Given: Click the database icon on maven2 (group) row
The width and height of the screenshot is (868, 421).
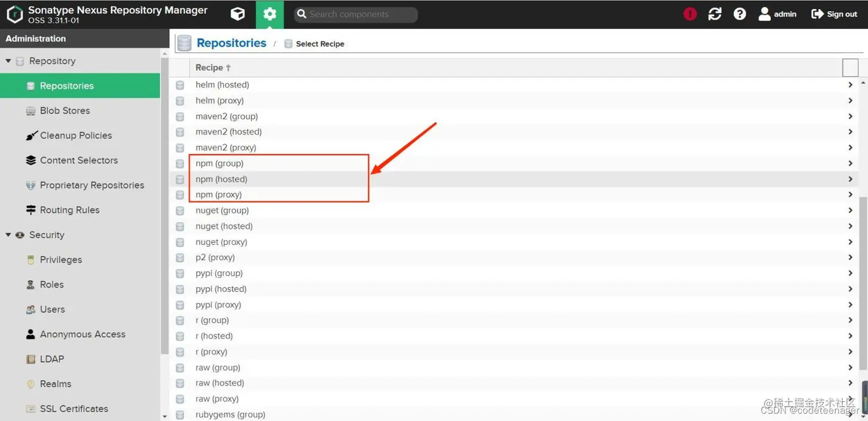Looking at the screenshot, I should [x=180, y=116].
